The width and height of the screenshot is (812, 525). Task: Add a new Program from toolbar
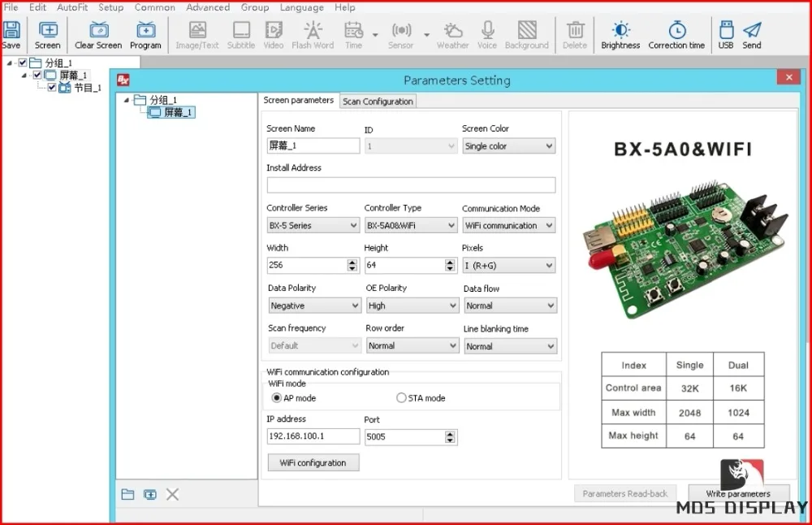click(x=145, y=35)
